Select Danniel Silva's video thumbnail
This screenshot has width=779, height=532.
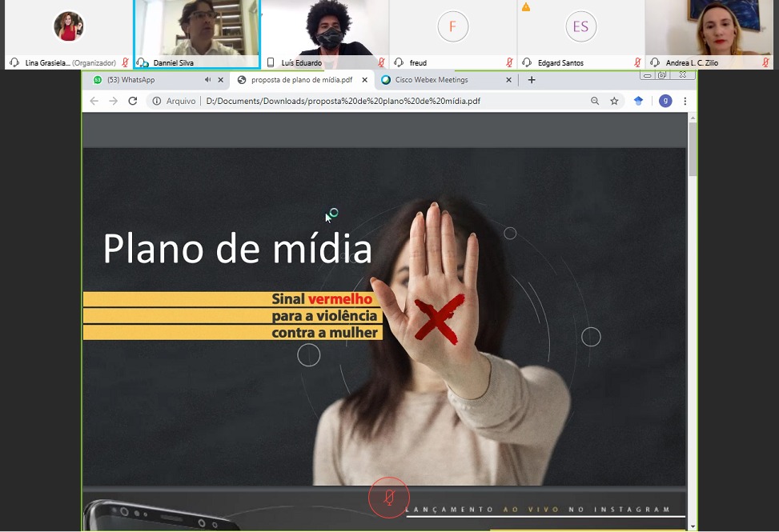coord(197,29)
